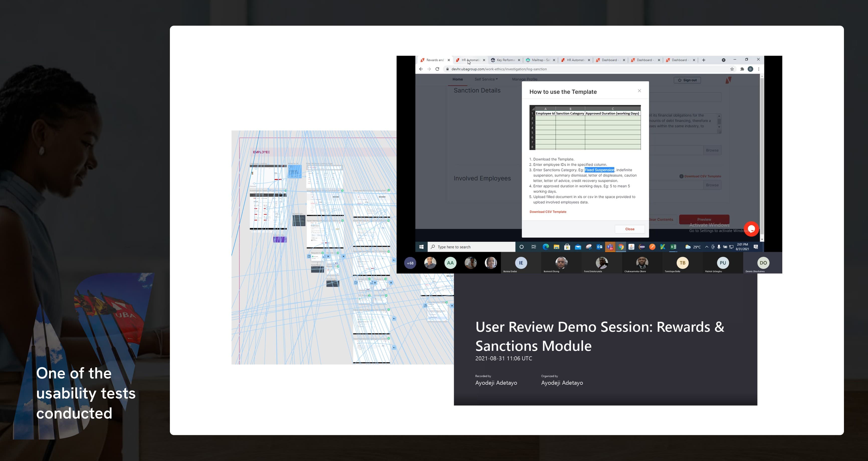This screenshot has height=461, width=868.
Task: Click the microphone icon in system tray
Action: [x=719, y=247]
